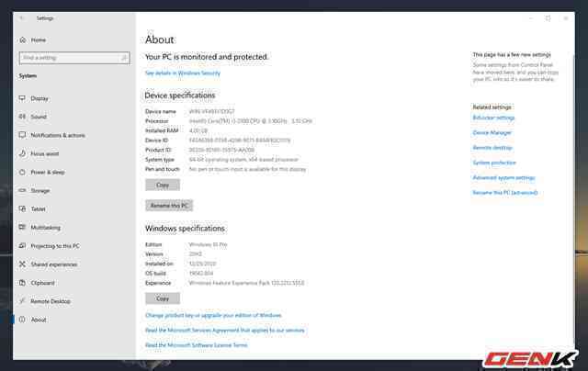Select the System type value
The height and width of the screenshot is (371, 588).
point(243,160)
